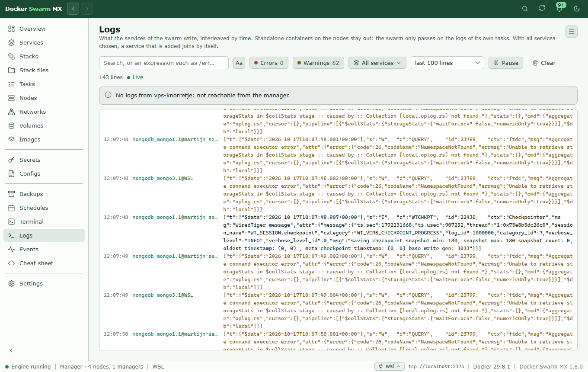
Task: Open the wsl connection selector
Action: click(x=389, y=366)
